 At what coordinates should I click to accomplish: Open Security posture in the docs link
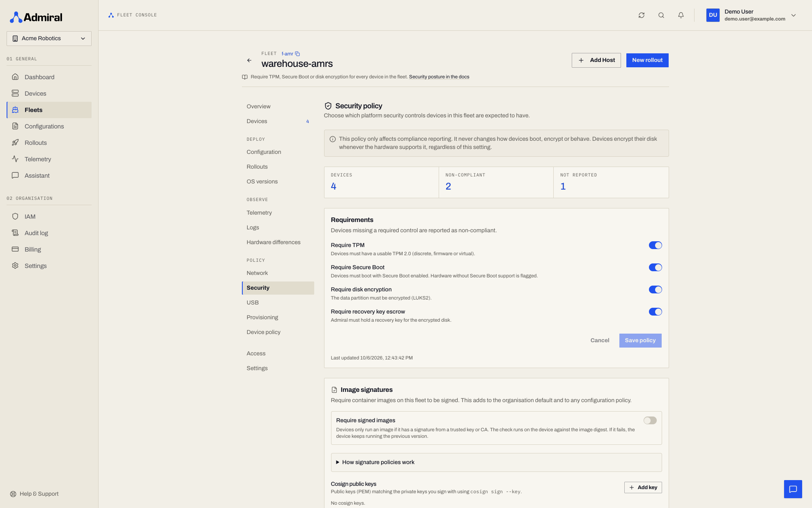pos(439,77)
